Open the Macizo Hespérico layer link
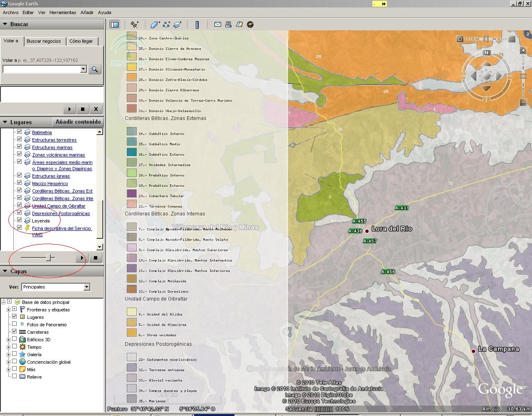The image size is (532, 416). pos(50,184)
